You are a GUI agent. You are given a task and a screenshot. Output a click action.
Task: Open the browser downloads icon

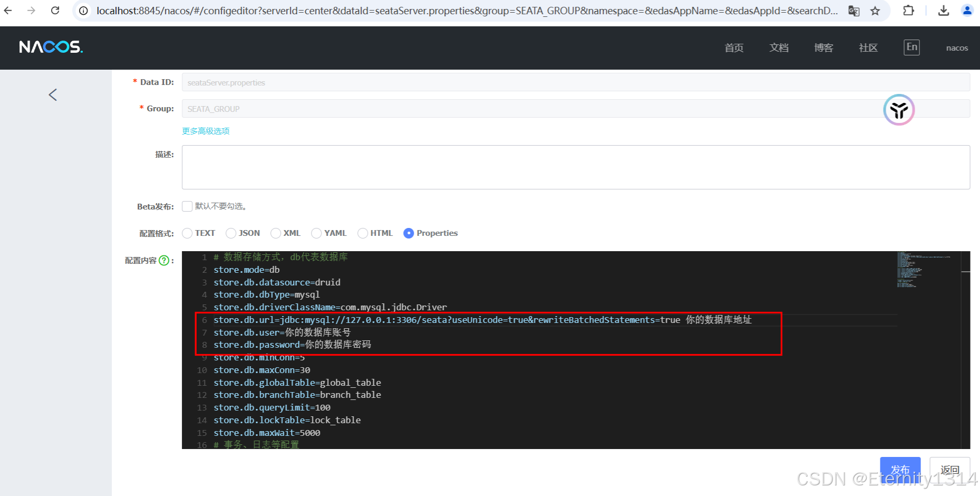[944, 11]
